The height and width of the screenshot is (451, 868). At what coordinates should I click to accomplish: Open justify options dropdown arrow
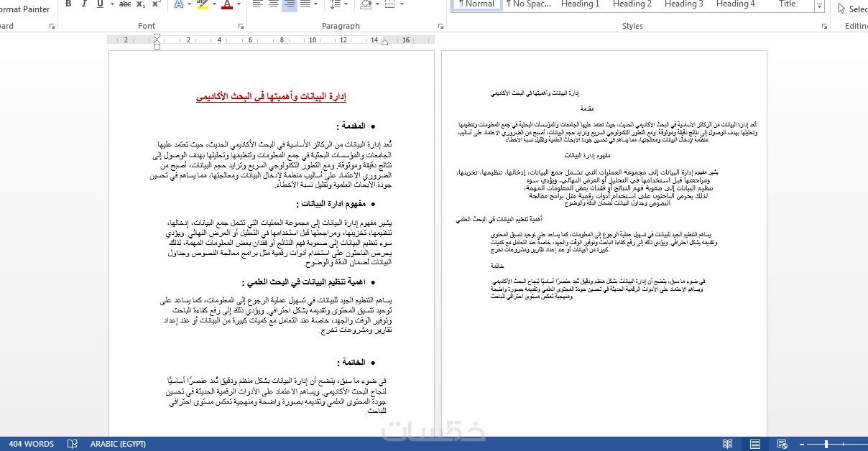pos(316,4)
